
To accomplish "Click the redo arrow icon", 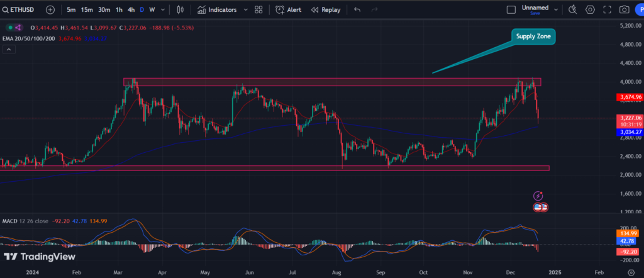I will pos(374,9).
